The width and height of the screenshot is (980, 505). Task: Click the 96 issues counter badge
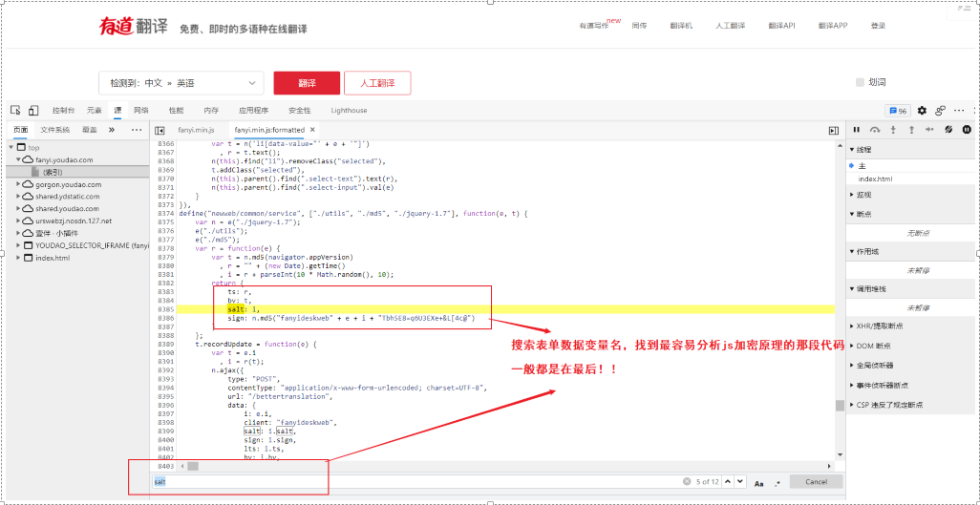(898, 111)
